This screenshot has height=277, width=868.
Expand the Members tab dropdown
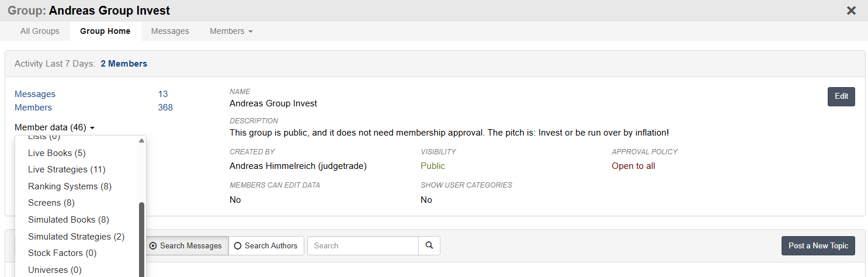pos(231,31)
